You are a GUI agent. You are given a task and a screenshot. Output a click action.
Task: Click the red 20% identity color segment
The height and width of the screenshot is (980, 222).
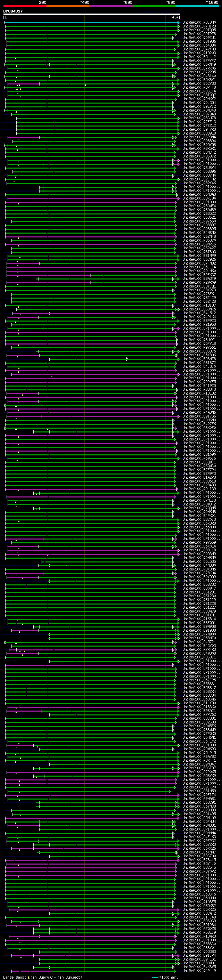[x=25, y=6]
